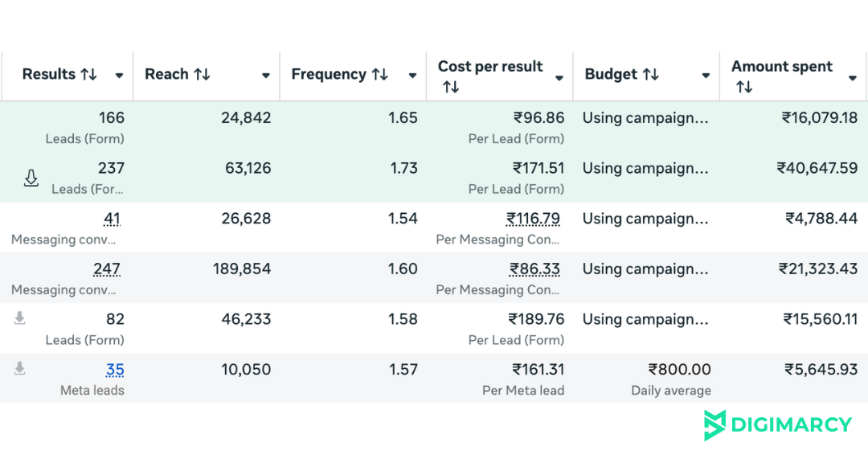Open the Results column dropdown menu
The width and height of the screenshot is (868, 455).
119,76
